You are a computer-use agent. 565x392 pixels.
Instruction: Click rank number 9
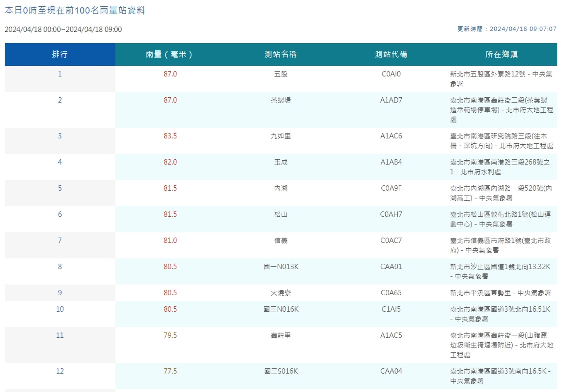[x=60, y=293]
